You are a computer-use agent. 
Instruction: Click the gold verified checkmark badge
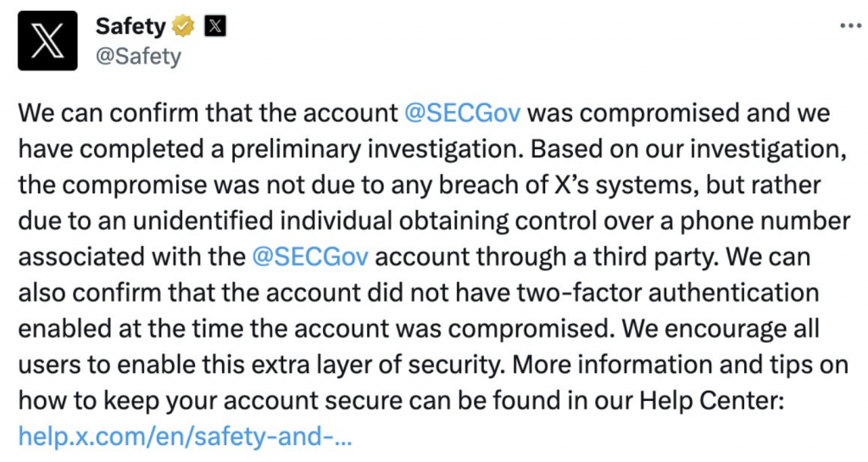182,26
